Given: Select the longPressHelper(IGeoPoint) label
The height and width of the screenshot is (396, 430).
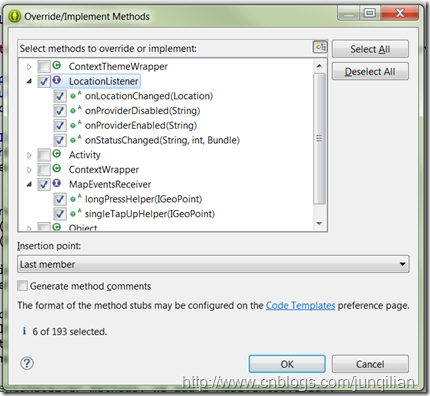Looking at the screenshot, I should click(x=143, y=199).
